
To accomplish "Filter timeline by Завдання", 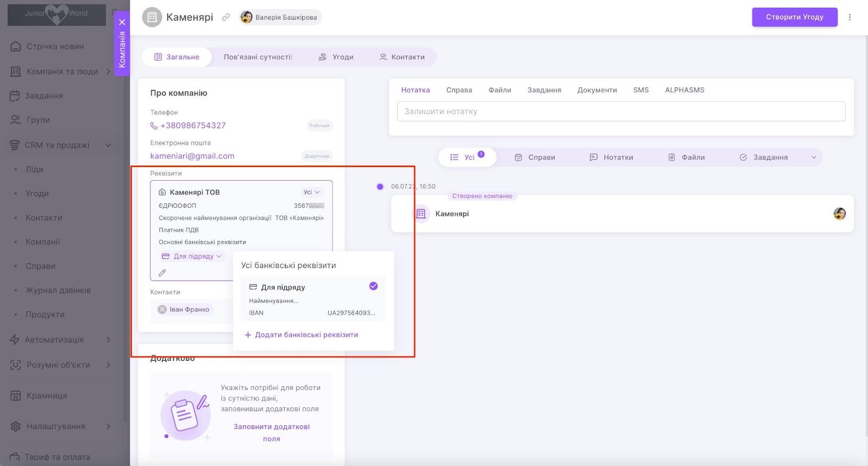I will [764, 157].
